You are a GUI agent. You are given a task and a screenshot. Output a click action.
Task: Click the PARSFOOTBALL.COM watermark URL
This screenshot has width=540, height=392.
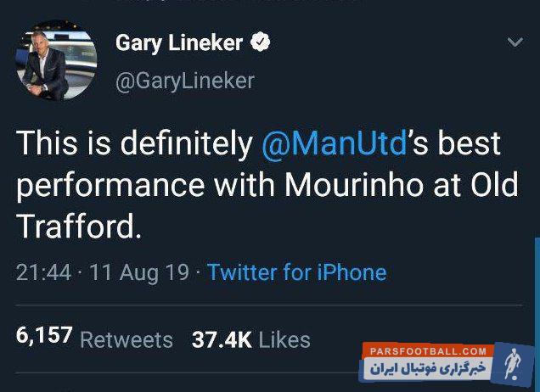427,350
